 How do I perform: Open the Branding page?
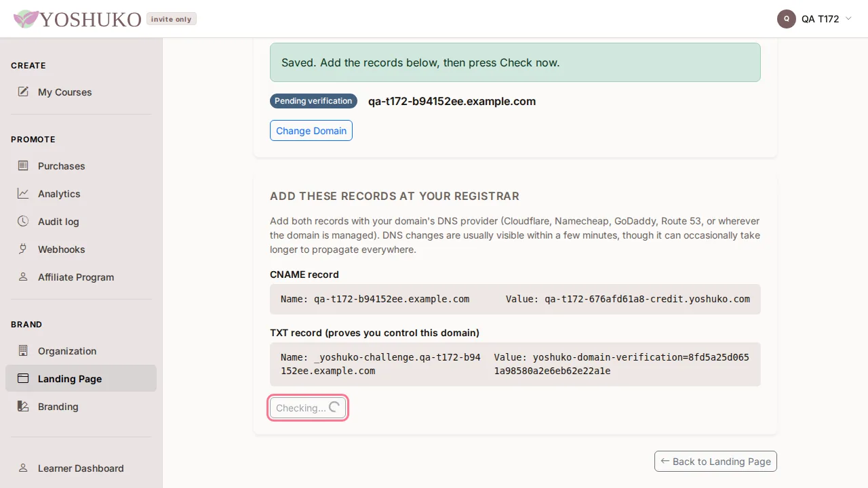(x=81, y=406)
